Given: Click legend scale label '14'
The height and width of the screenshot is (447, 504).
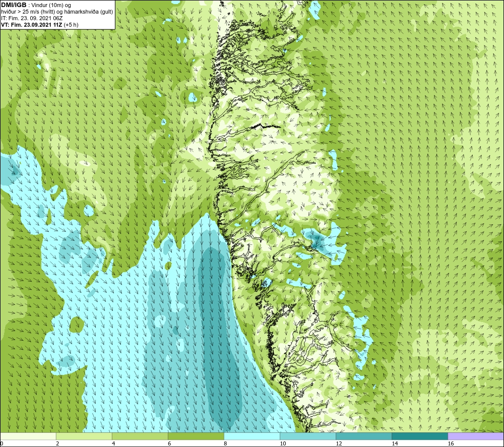Looking at the screenshot, I should pyautogui.click(x=395, y=443).
